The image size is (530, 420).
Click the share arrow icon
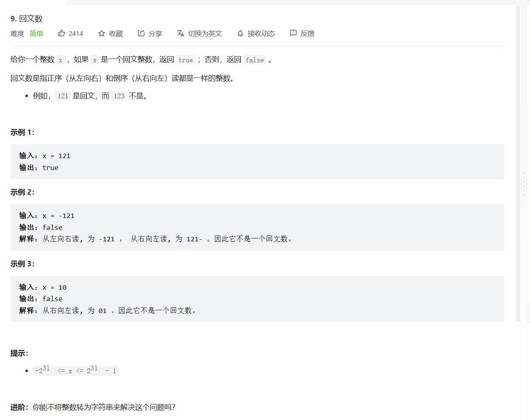[x=141, y=33]
